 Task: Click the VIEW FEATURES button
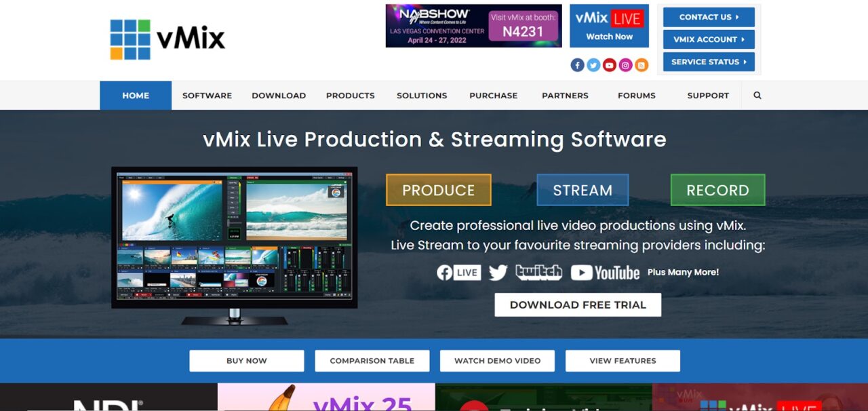coord(623,361)
